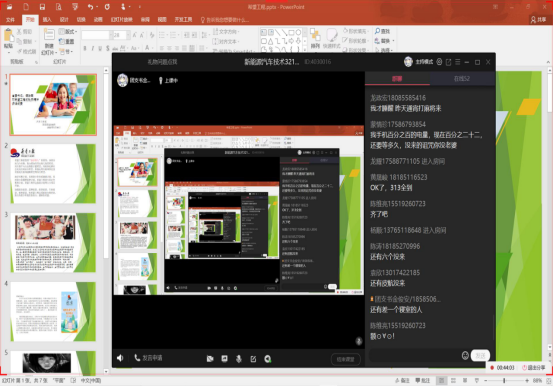Expand the 版式 layout dropdown
The image size is (553, 386).
point(68,32)
